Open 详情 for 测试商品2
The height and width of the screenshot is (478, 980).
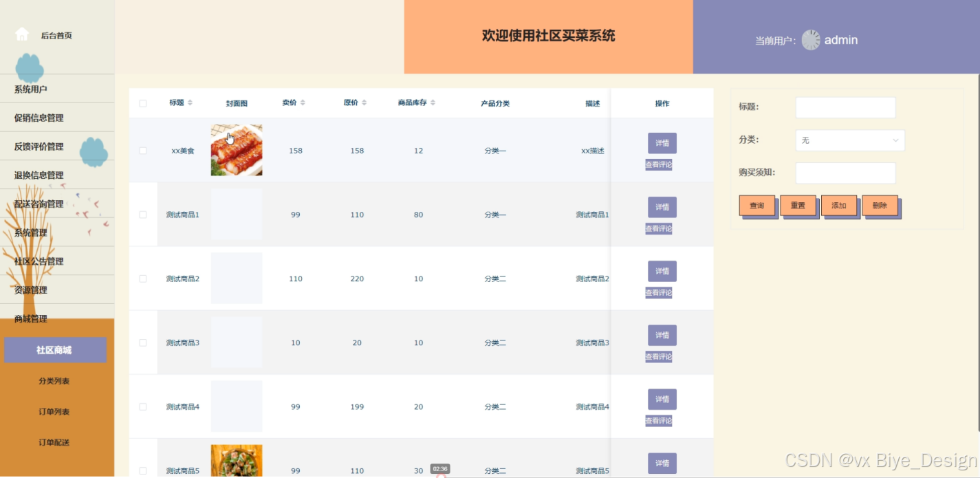point(662,271)
